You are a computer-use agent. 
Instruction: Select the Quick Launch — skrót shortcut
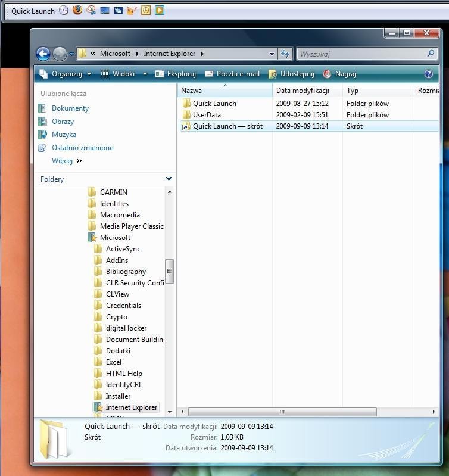[x=308, y=126]
